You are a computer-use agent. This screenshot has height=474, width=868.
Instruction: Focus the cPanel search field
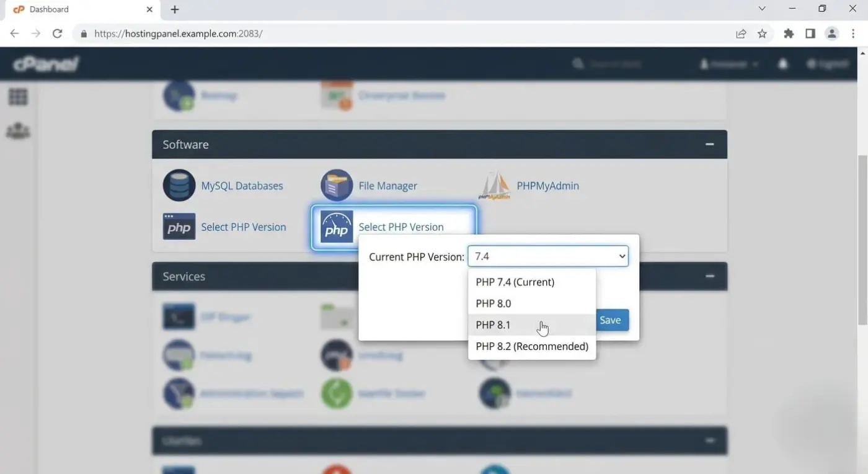[x=615, y=64]
